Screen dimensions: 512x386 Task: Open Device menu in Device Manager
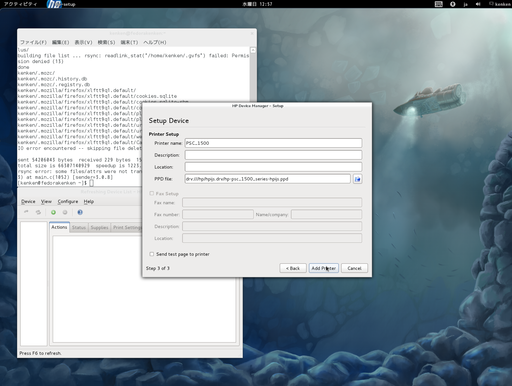click(x=28, y=201)
